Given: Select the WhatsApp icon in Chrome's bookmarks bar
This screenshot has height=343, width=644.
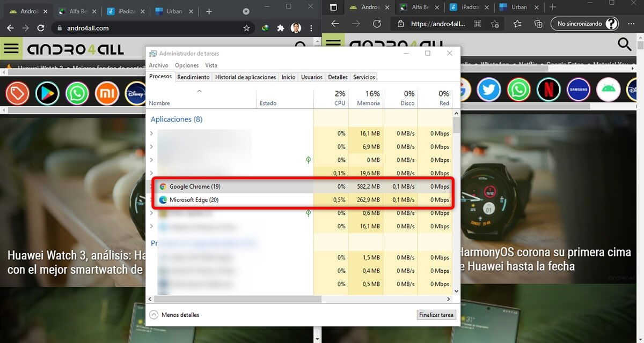Looking at the screenshot, I should (77, 92).
